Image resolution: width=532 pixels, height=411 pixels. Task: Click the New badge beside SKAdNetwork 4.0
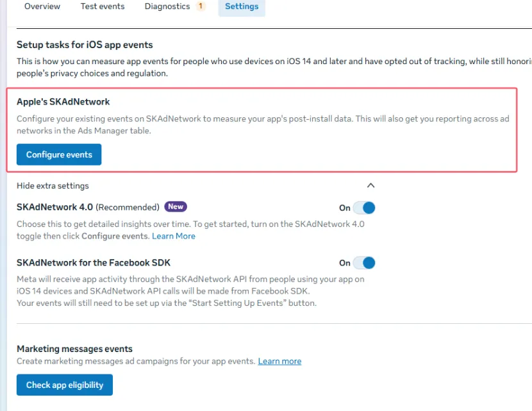(x=176, y=206)
